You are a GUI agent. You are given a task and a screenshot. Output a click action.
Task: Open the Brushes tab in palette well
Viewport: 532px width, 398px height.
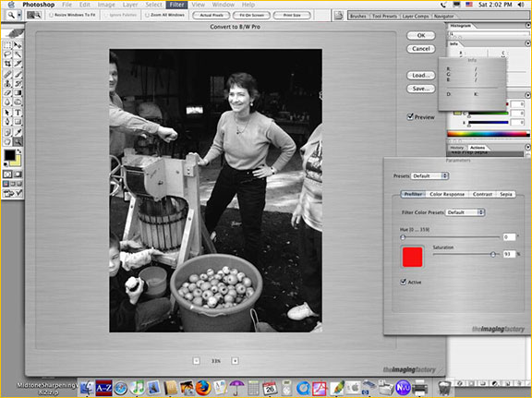coord(358,16)
